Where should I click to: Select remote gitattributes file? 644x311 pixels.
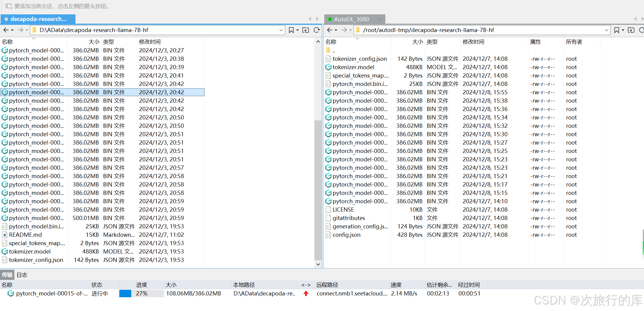[x=462, y=218]
